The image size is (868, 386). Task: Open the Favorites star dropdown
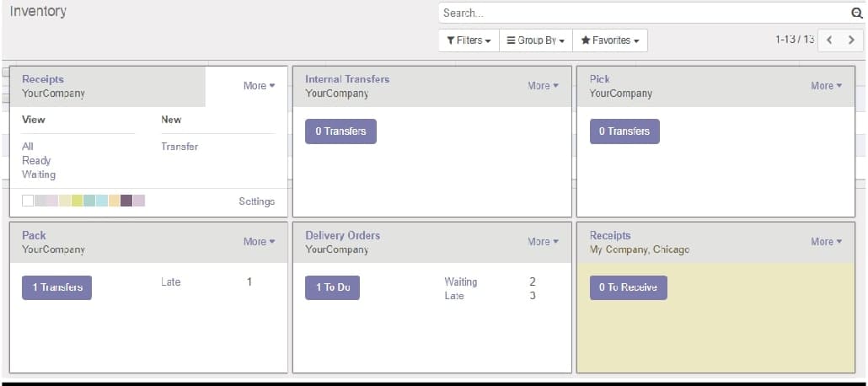[x=610, y=40]
